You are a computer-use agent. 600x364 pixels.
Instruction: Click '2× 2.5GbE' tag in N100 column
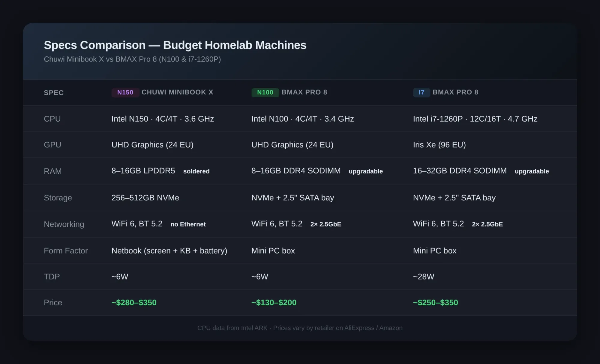coord(326,224)
